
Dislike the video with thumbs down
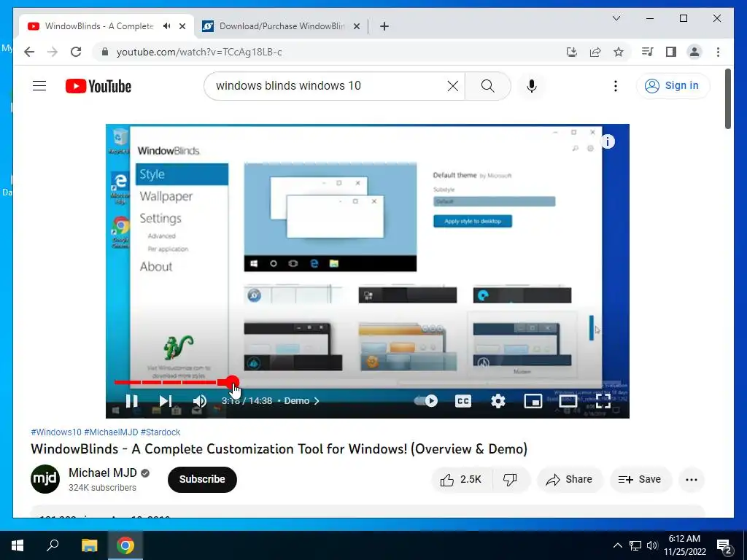pos(510,480)
